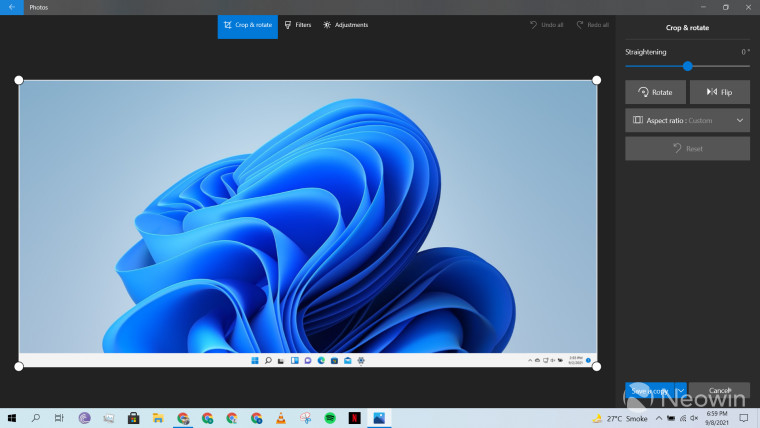Click the top-right crop corner handle
760x428 pixels.
[x=597, y=80]
